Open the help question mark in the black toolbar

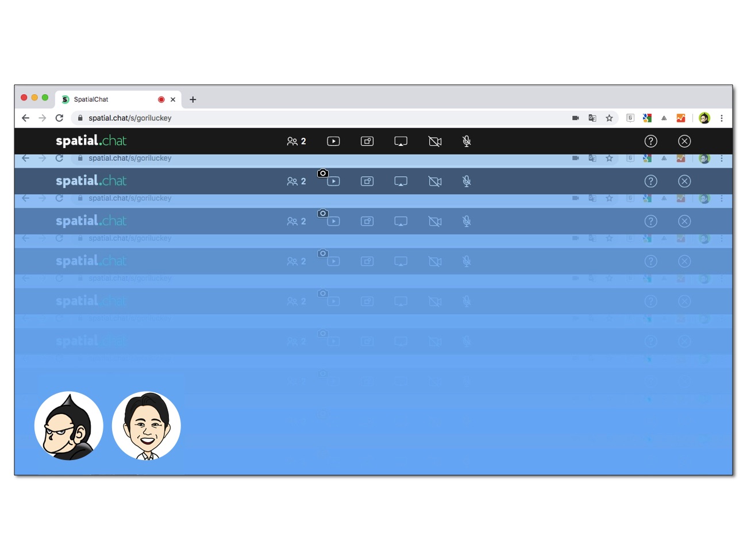coord(650,141)
